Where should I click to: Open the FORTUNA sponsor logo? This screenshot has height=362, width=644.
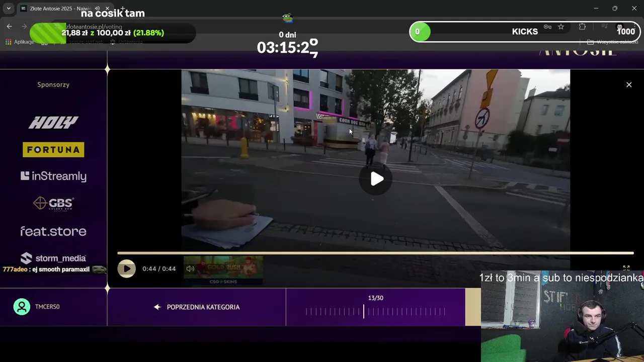point(53,149)
